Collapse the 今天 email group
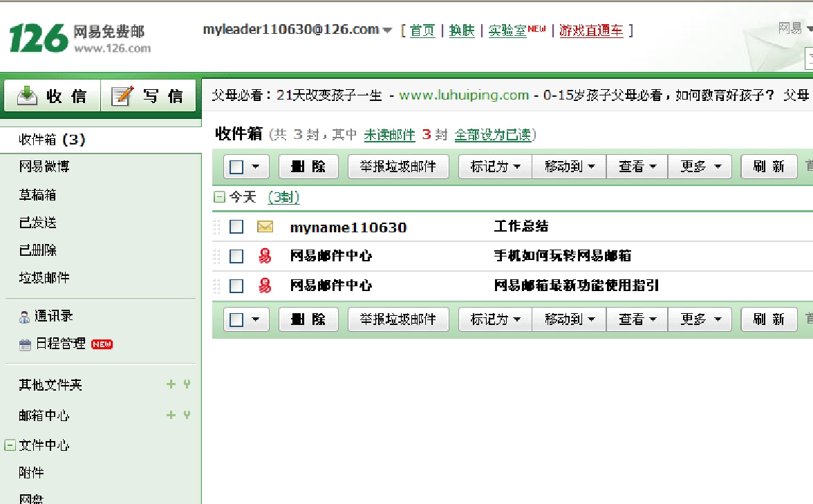813x504 pixels. point(219,197)
